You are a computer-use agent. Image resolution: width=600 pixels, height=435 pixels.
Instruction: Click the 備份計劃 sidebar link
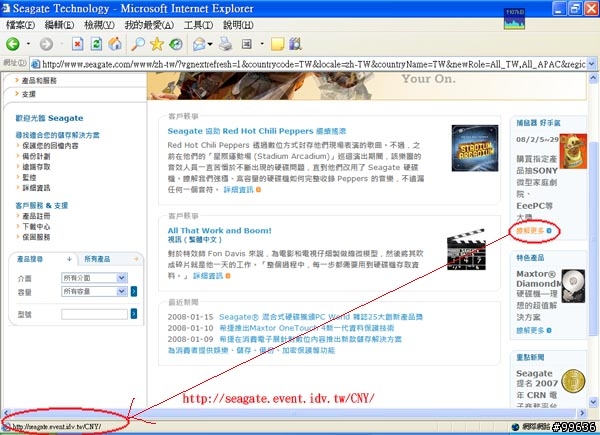click(36, 156)
